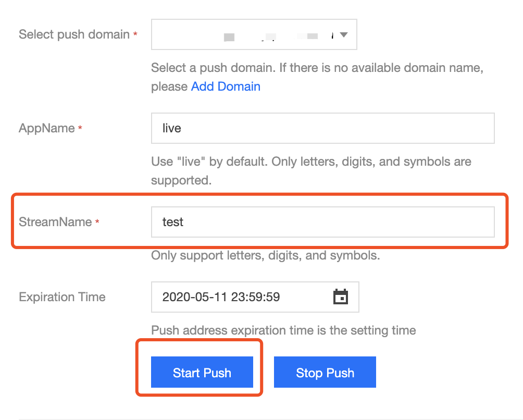Hit the Stop Push button
The height and width of the screenshot is (420, 523).
click(x=325, y=373)
